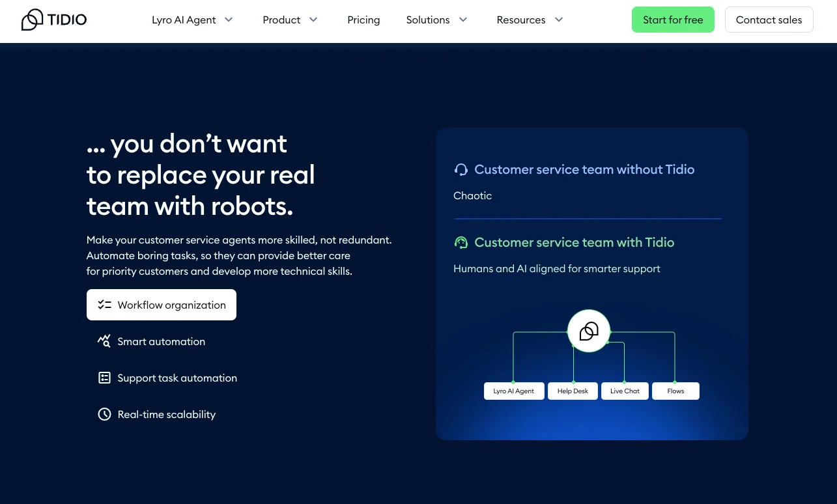Click the Real-time scalability clock icon
837x504 pixels.
(x=104, y=414)
